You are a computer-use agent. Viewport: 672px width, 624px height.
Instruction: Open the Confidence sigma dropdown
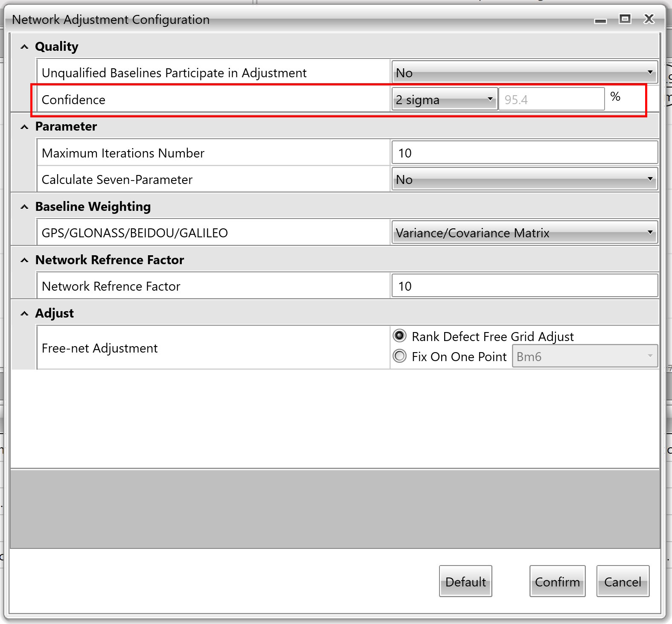[x=444, y=99]
